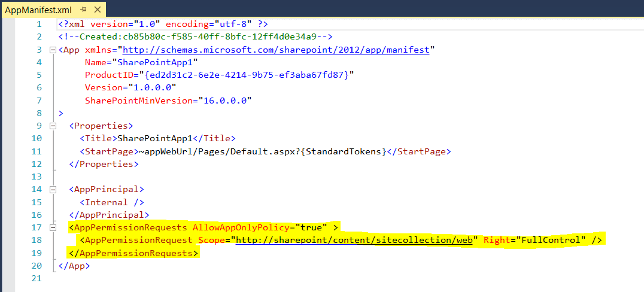
Task: Click the xml declaration encoding "utf-8" value
Action: [232, 25]
